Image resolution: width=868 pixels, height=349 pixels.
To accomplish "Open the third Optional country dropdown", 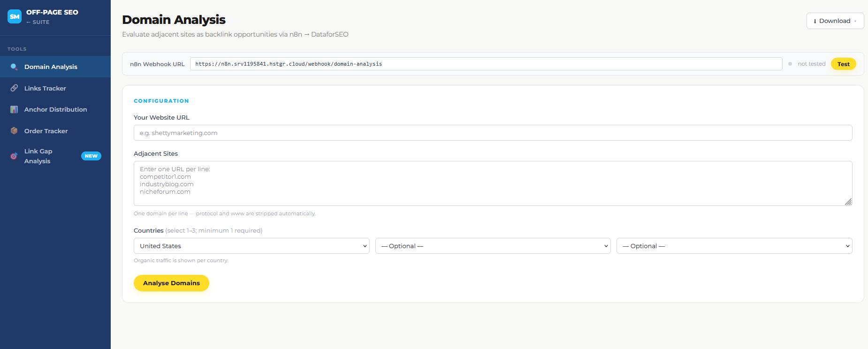I will click(734, 246).
